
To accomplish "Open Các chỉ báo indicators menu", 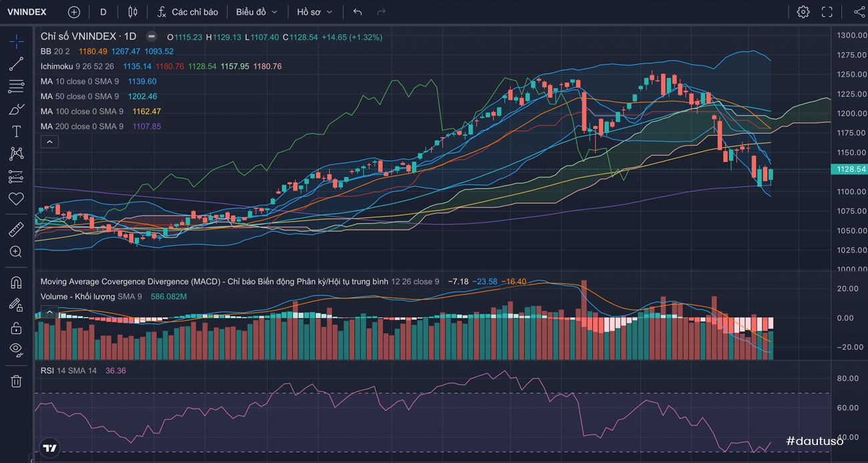I will coord(188,12).
